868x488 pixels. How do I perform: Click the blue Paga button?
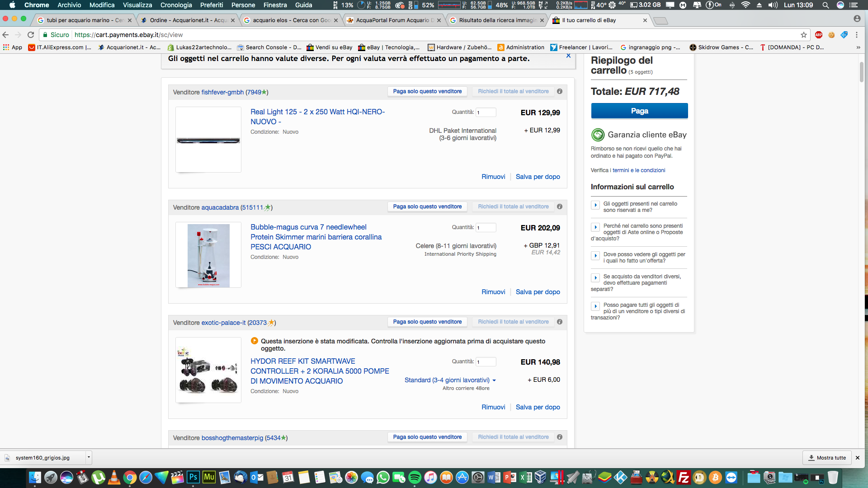(639, 111)
